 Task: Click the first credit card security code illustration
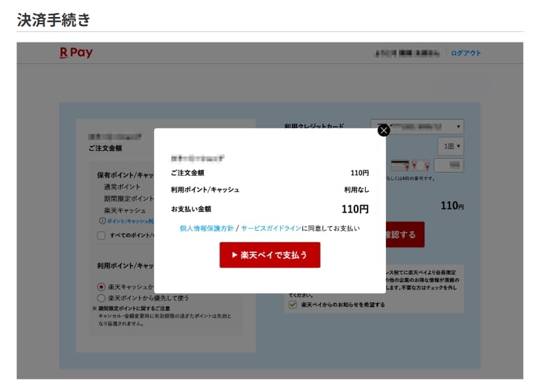click(x=400, y=165)
